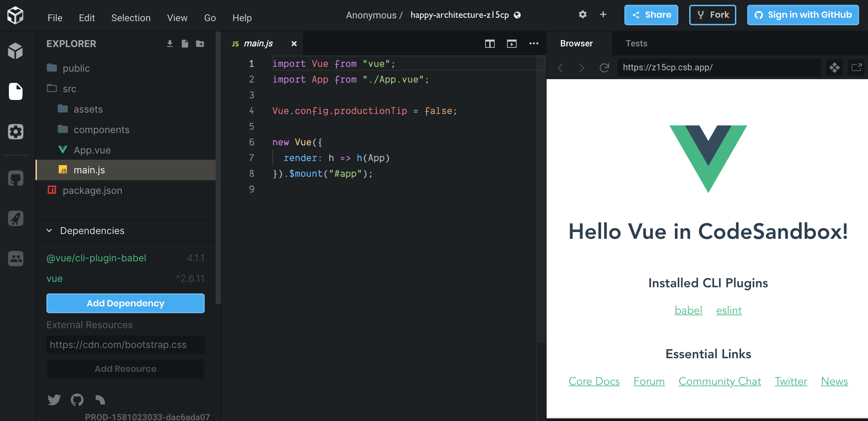Image resolution: width=868 pixels, height=421 pixels.
Task: Open the Selection menu
Action: pyautogui.click(x=131, y=18)
